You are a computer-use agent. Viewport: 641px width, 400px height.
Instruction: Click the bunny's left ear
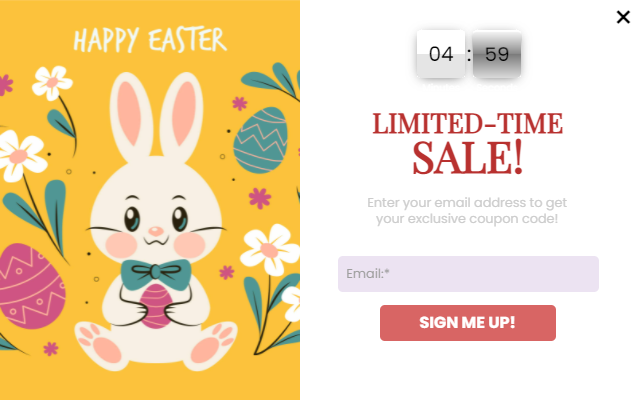coord(130,116)
